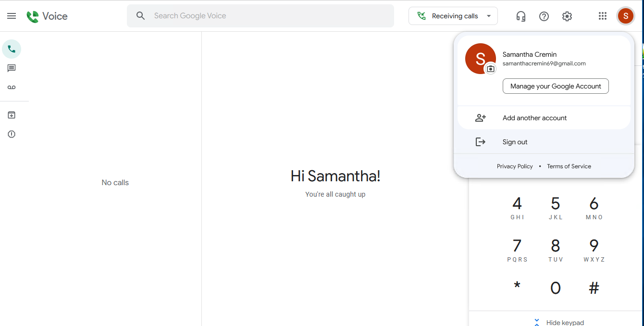The width and height of the screenshot is (644, 326).
Task: Open the Calls tab in sidebar
Action: click(12, 49)
